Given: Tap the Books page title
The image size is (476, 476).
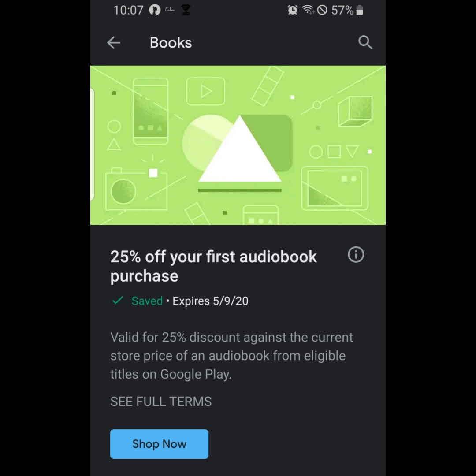Looking at the screenshot, I should click(171, 42).
